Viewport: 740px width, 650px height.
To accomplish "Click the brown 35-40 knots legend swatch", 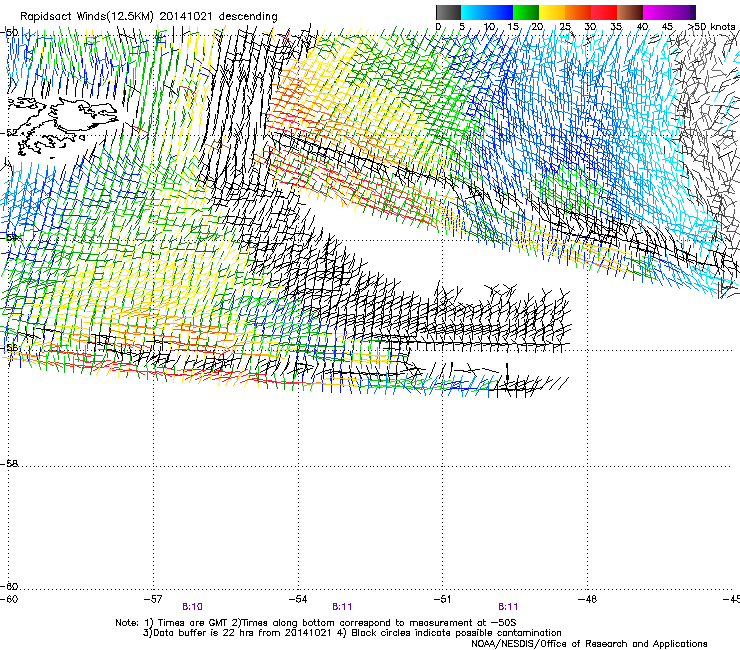I will (630, 12).
